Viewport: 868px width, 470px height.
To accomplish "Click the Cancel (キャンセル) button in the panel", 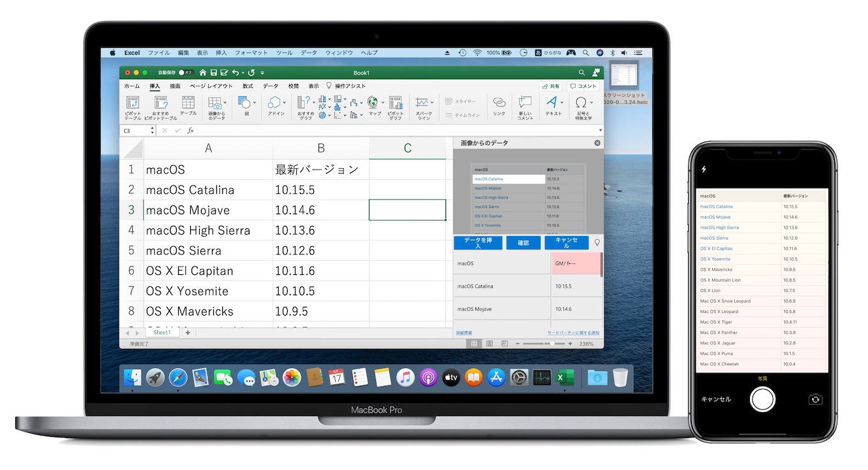I will click(567, 243).
